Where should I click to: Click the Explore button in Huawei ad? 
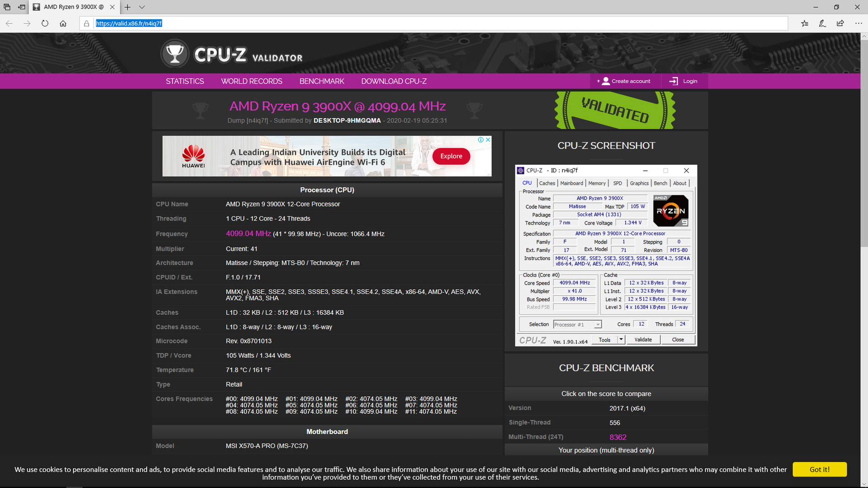(451, 156)
